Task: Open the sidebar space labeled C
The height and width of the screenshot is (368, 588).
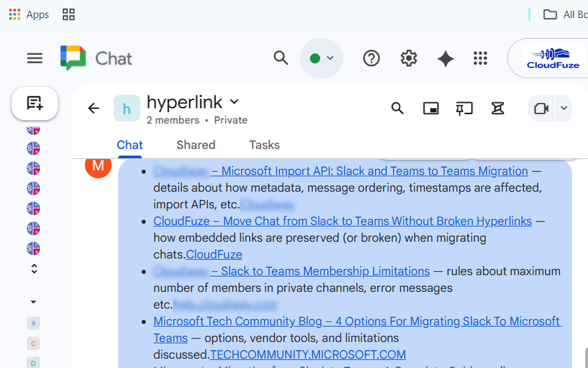Action: [x=33, y=343]
